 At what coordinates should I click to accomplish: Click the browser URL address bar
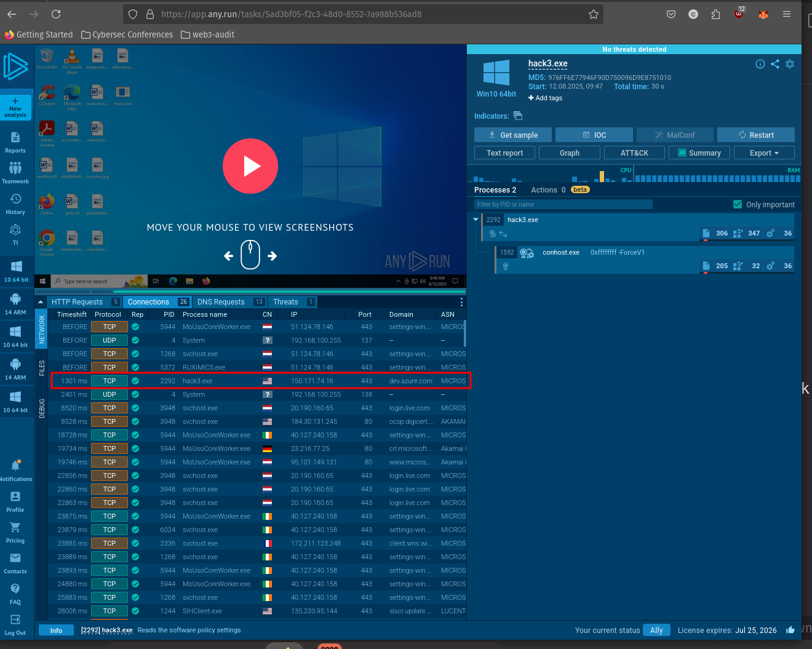pyautogui.click(x=363, y=14)
